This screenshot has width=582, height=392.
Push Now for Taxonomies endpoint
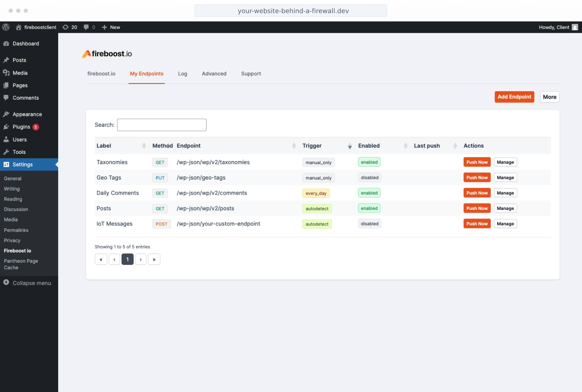477,162
